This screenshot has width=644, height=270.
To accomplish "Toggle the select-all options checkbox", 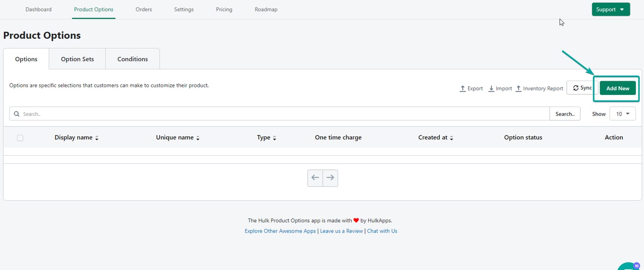I will [x=20, y=138].
